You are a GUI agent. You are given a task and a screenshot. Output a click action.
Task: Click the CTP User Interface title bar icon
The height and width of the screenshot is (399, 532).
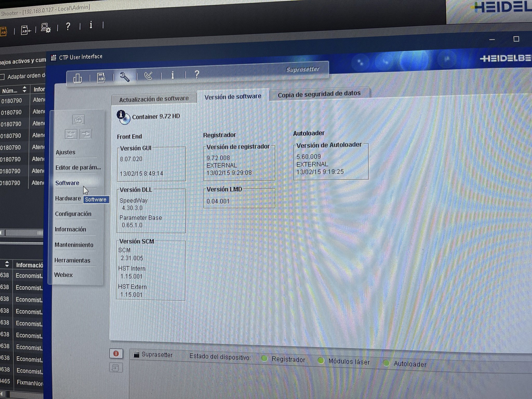(54, 58)
